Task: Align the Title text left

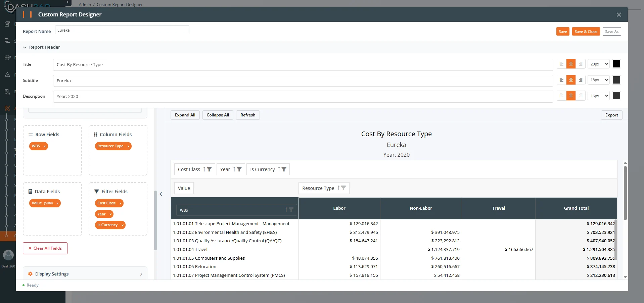Action: tap(561, 64)
